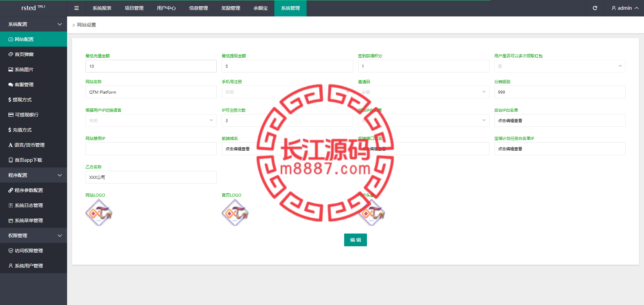
Task: Click the 编辑 submit button
Action: (x=356, y=240)
